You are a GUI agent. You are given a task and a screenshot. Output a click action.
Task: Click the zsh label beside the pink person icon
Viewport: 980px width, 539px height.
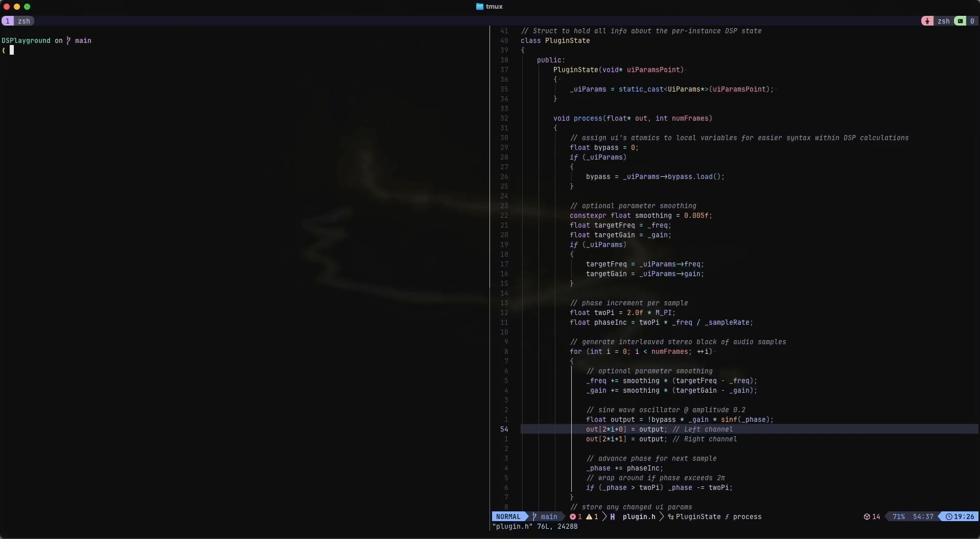point(943,21)
